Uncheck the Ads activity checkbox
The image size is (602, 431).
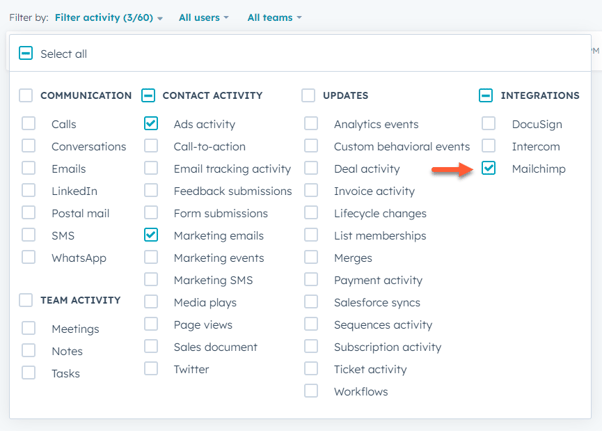click(x=151, y=124)
